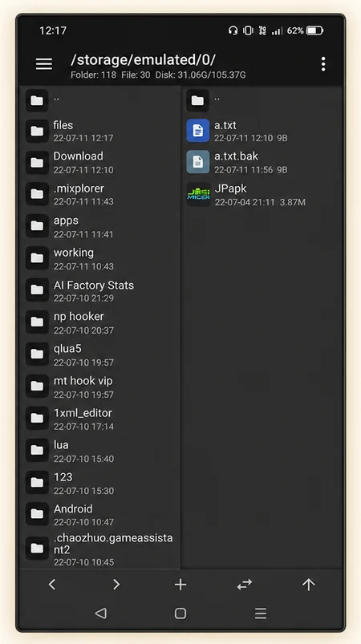
Task: Click the folder icon beside mt hook vip
Action: (x=37, y=386)
